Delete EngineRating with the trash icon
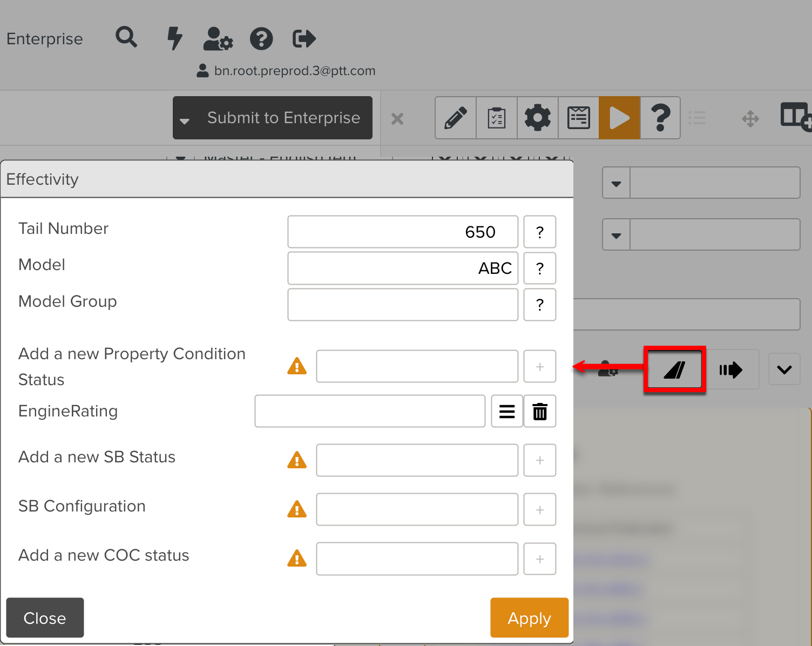Image resolution: width=812 pixels, height=646 pixels. [x=540, y=412]
